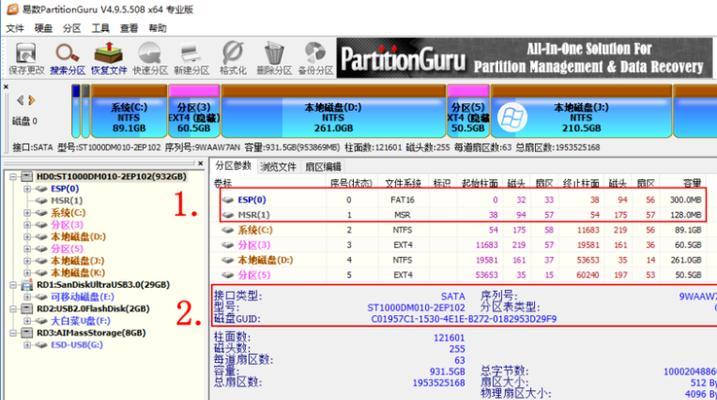
Task: Click the New Partition (新建分区) icon
Action: pos(191,59)
